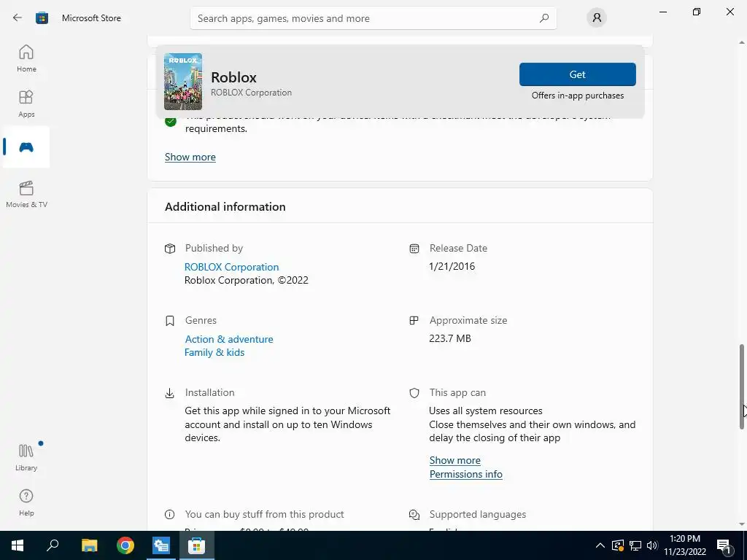Expand Show more under system requirements
The height and width of the screenshot is (560, 747).
point(190,157)
